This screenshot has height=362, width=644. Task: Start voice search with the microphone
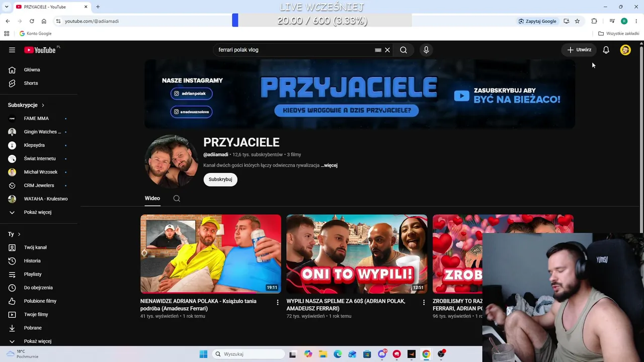(426, 50)
